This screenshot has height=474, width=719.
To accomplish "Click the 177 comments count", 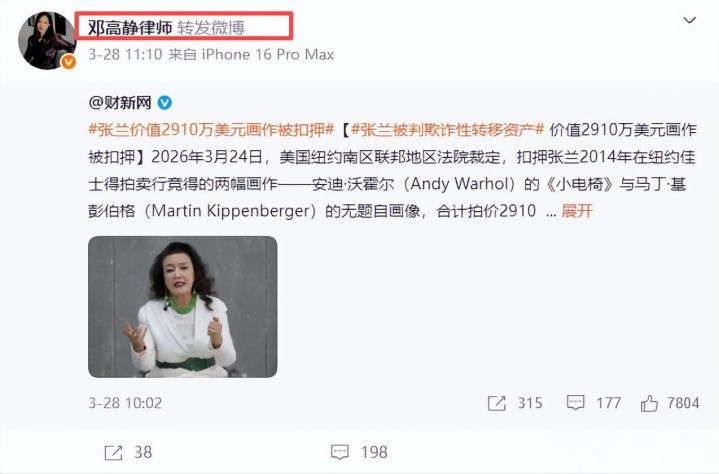I will [608, 403].
